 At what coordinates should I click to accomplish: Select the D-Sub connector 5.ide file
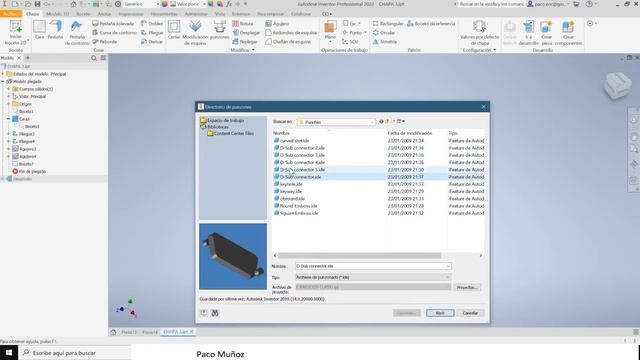pos(299,169)
